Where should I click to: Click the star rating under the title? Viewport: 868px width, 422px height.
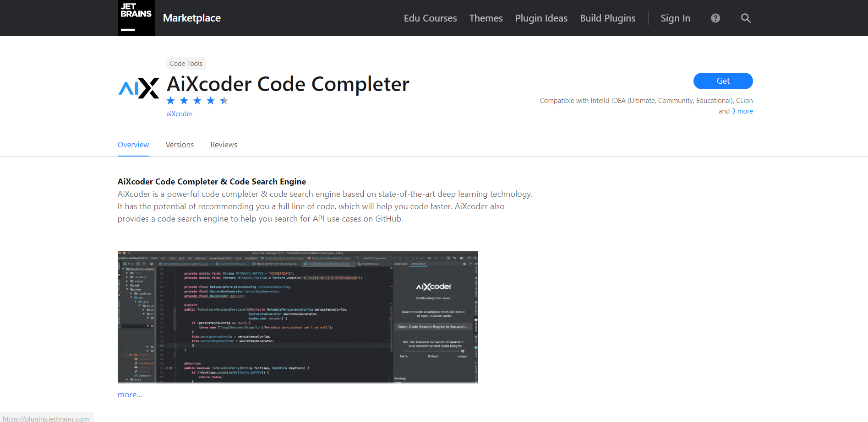tap(197, 101)
